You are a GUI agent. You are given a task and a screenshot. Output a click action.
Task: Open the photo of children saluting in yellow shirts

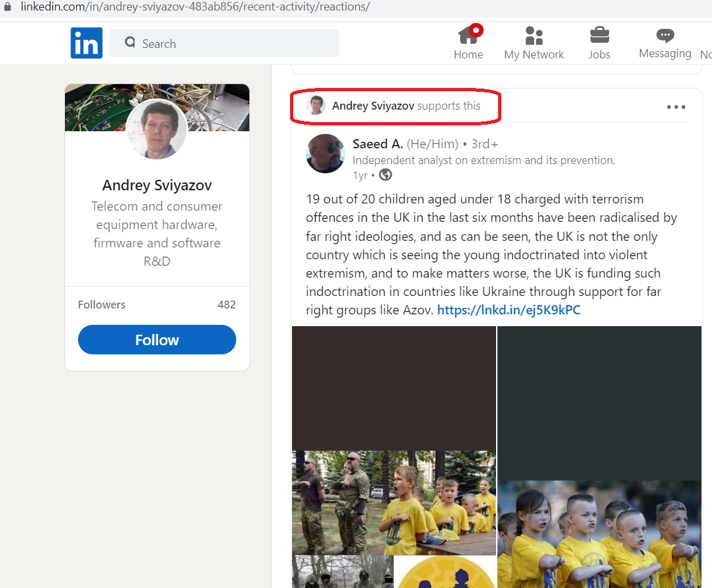[599, 534]
